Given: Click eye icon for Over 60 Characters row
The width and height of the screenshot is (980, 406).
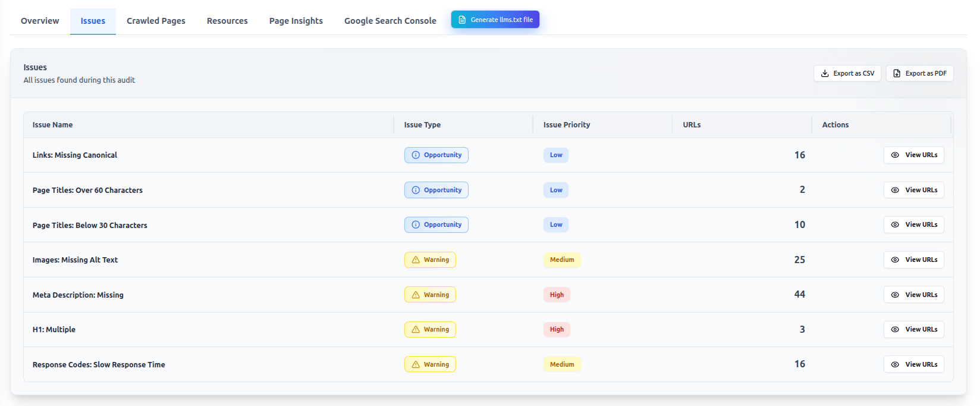Looking at the screenshot, I should pos(895,190).
